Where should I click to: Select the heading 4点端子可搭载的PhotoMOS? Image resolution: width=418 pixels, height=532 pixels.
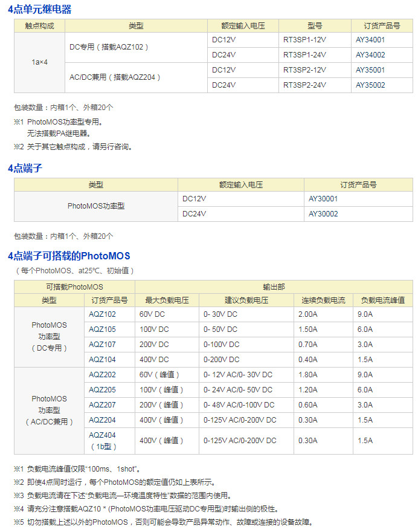[x=69, y=256]
